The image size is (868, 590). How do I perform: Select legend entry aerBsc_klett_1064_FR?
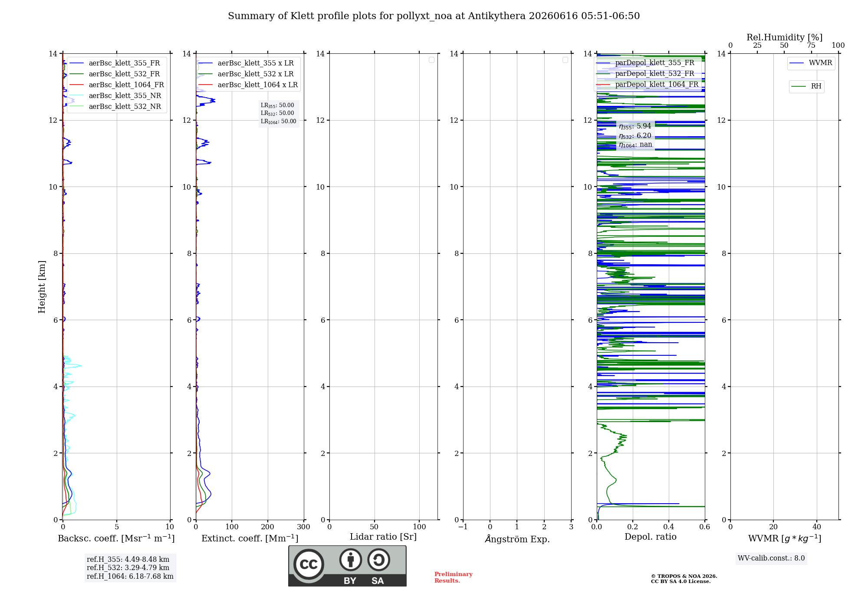click(117, 85)
